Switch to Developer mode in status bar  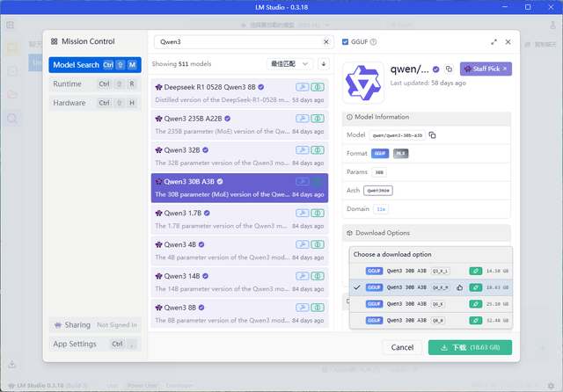tap(179, 386)
